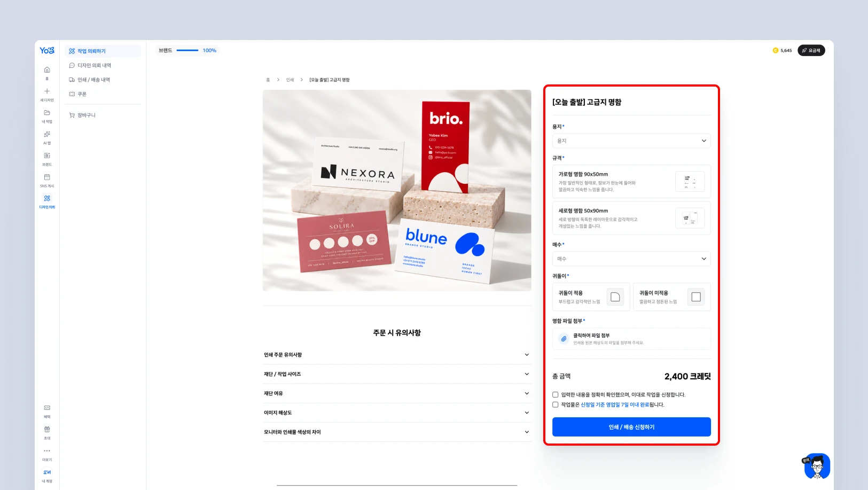Open the AI 앱 sparkle icon

47,134
